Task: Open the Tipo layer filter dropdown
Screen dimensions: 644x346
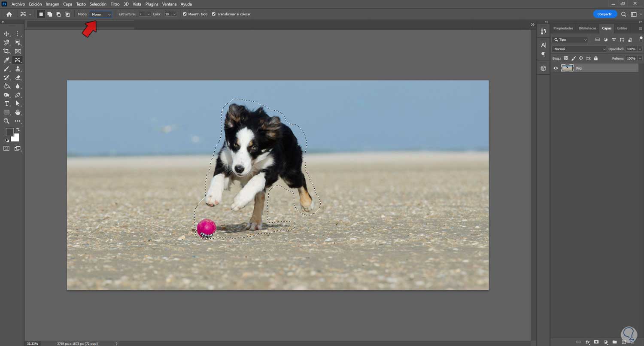Action: click(571, 39)
